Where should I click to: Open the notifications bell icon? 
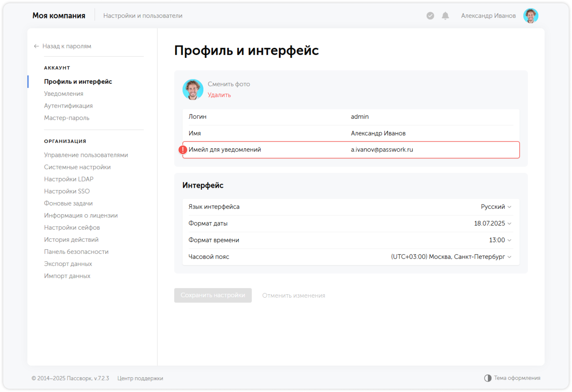445,16
